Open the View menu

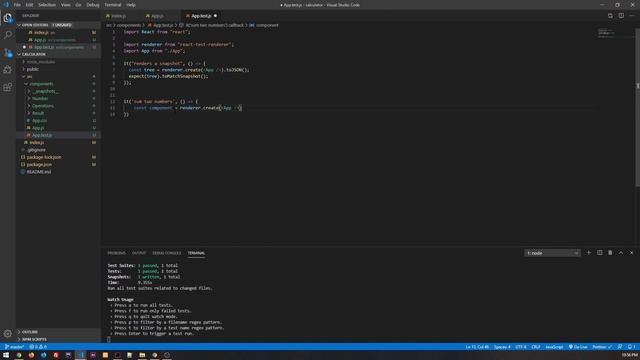pyautogui.click(x=65, y=5)
